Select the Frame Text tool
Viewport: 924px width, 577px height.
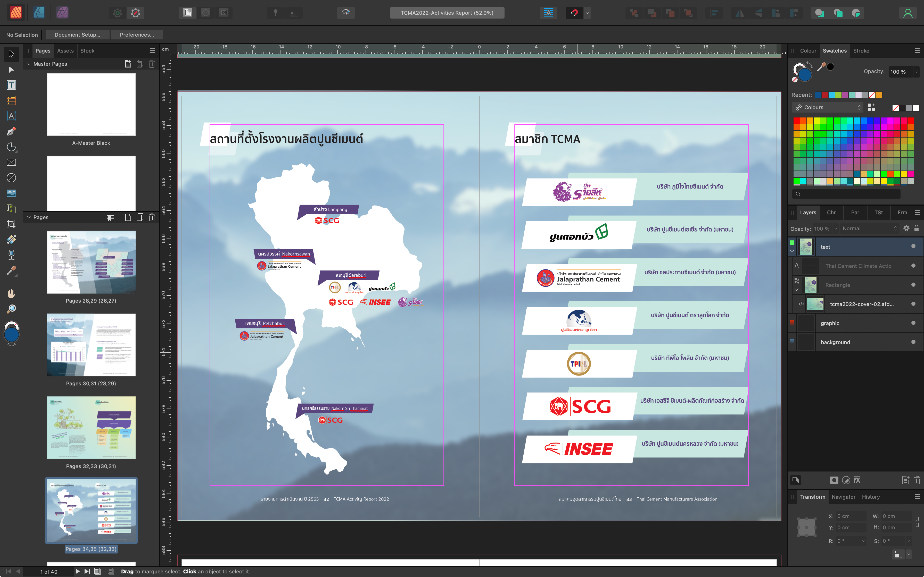pyautogui.click(x=11, y=85)
